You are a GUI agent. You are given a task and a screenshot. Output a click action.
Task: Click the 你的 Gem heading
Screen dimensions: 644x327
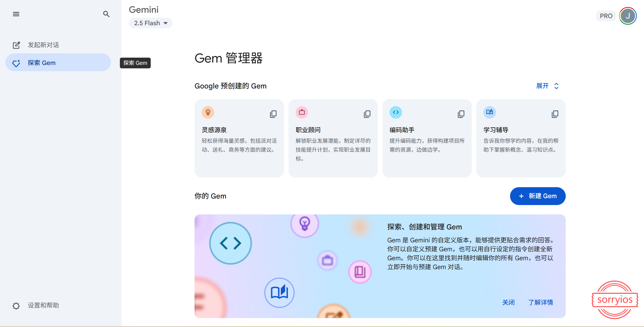point(210,196)
